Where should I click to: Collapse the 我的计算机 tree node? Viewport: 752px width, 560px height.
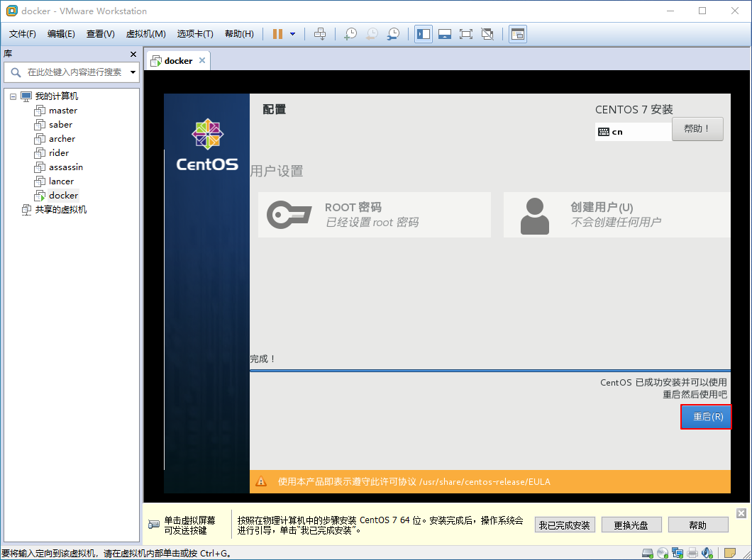tap(11, 96)
